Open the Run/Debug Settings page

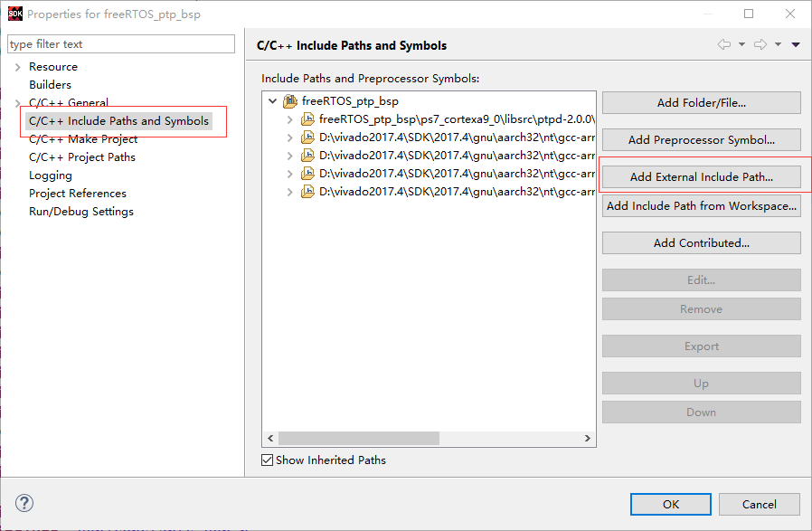click(81, 212)
